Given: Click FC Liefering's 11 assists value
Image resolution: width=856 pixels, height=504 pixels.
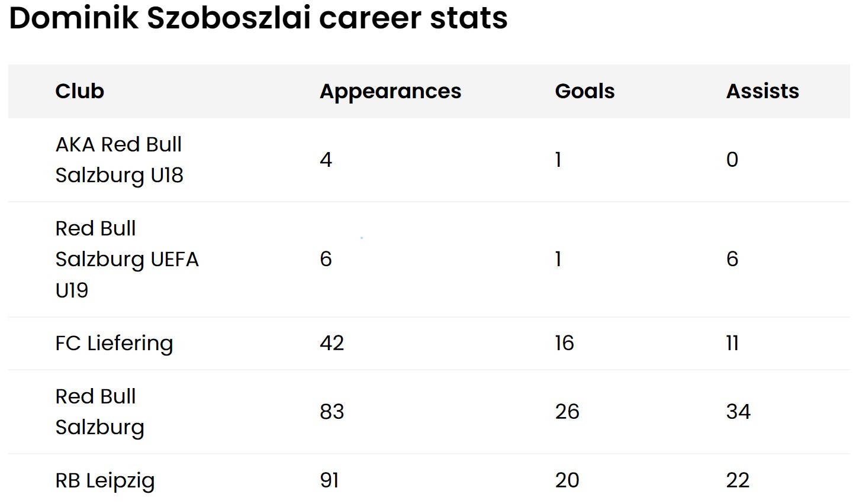Looking at the screenshot, I should click(x=732, y=343).
